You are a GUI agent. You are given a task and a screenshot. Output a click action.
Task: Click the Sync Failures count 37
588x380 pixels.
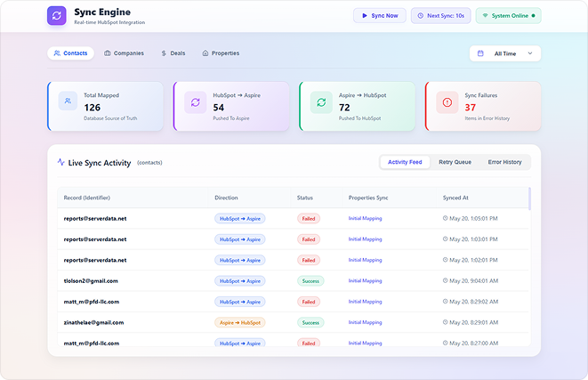click(471, 108)
